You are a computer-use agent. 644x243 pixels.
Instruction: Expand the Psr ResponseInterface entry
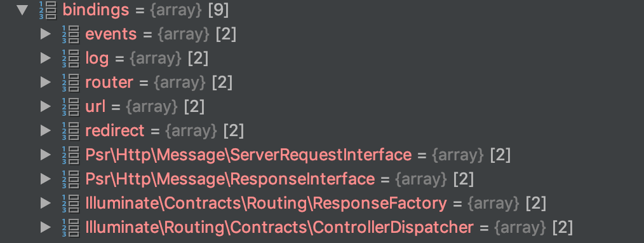(46, 179)
